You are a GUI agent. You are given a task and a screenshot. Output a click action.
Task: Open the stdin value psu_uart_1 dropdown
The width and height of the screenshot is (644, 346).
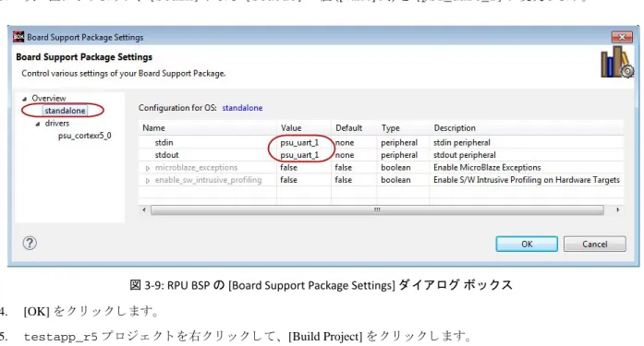[299, 143]
